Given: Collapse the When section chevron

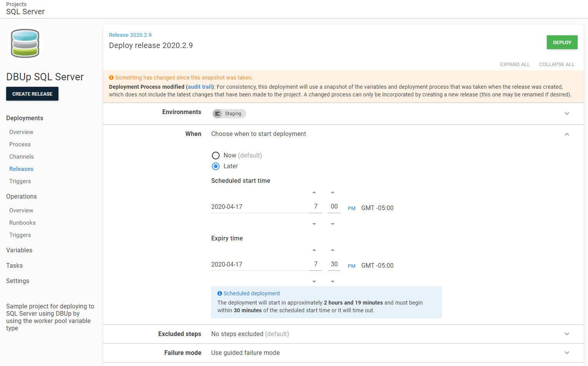Looking at the screenshot, I should click(x=566, y=134).
